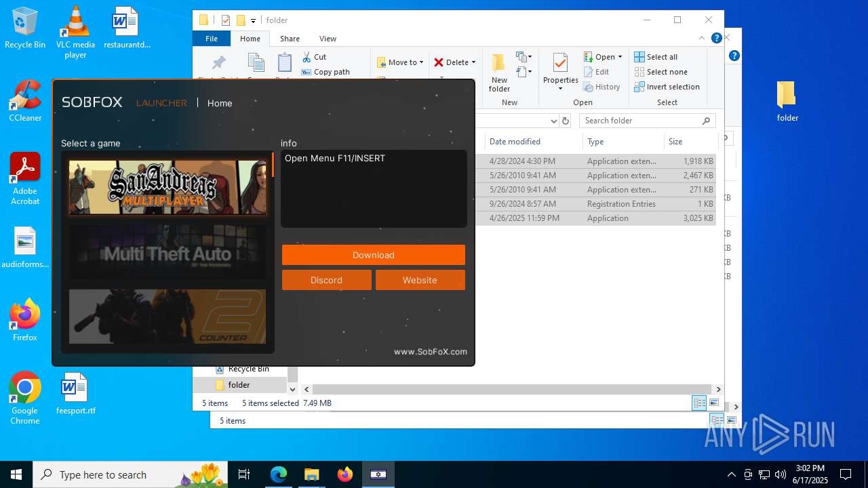Switch to the View ribbon tab

328,39
